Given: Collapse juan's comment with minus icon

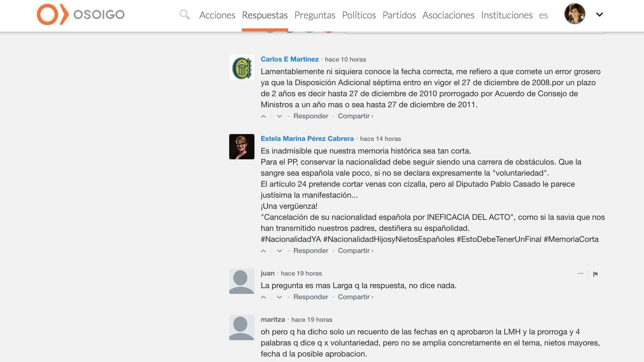Looking at the screenshot, I should coord(580,274).
